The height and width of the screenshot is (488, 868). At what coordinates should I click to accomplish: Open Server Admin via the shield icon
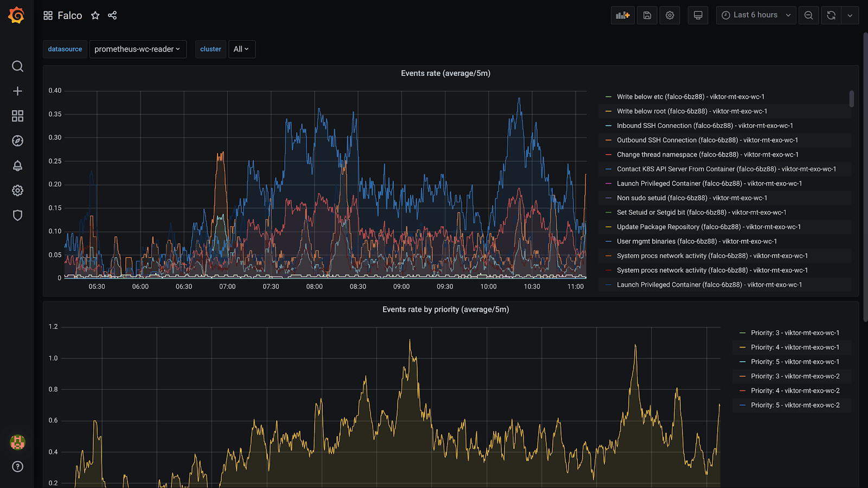[x=17, y=215]
